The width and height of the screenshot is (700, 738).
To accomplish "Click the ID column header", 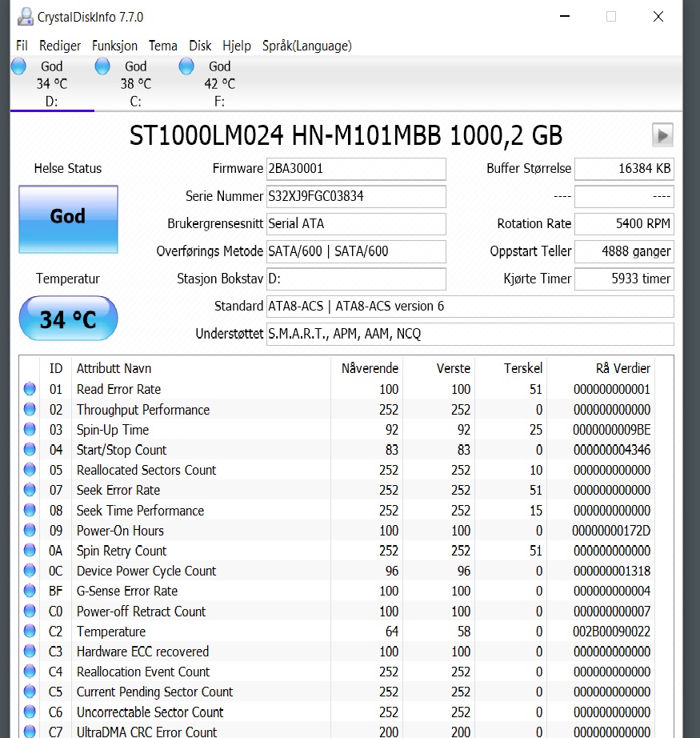I will tap(55, 368).
